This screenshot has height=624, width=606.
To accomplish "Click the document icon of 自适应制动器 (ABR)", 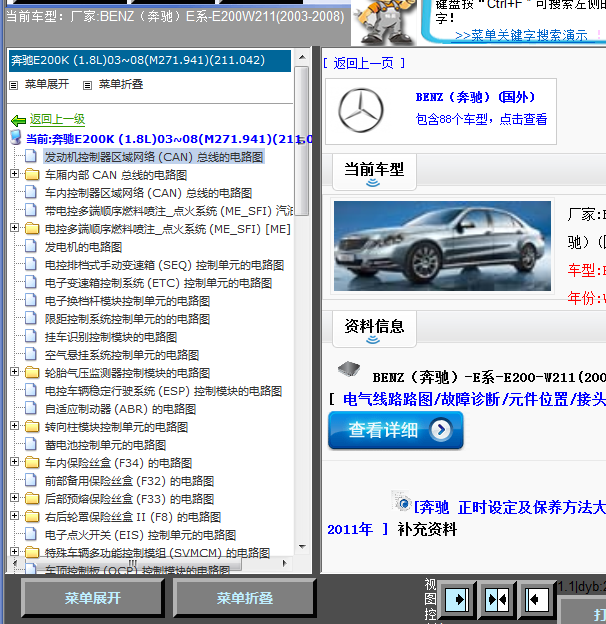I will 31,408.
